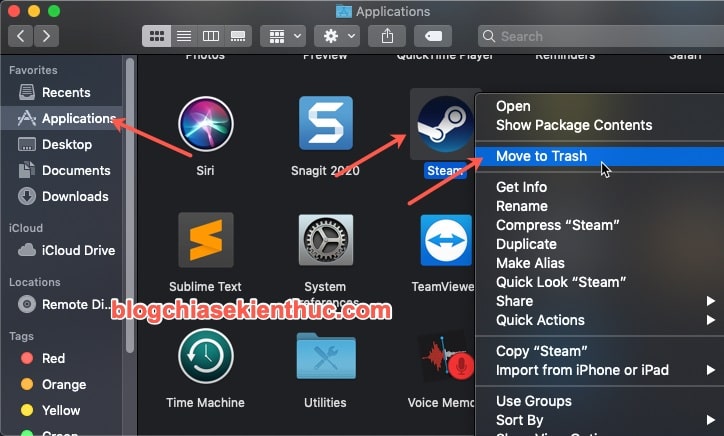Image resolution: width=724 pixels, height=436 pixels.
Task: Switch to icon view
Action: tap(157, 36)
